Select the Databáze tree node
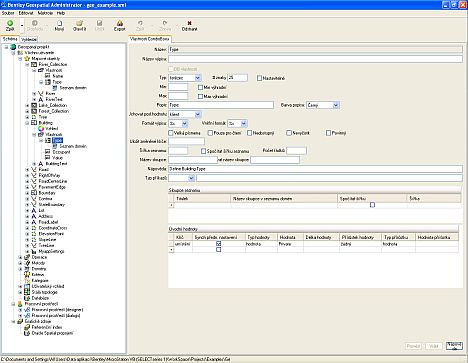 pyautogui.click(x=40, y=298)
